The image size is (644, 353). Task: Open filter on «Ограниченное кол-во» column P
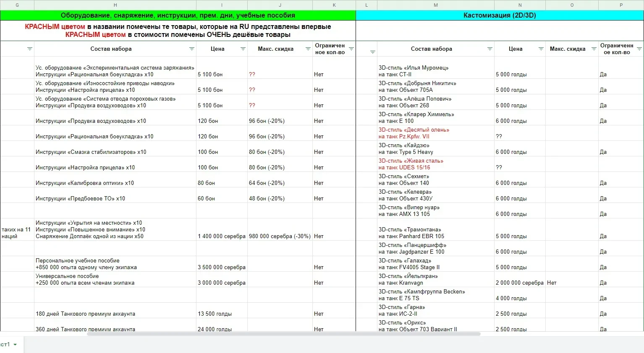click(x=639, y=49)
